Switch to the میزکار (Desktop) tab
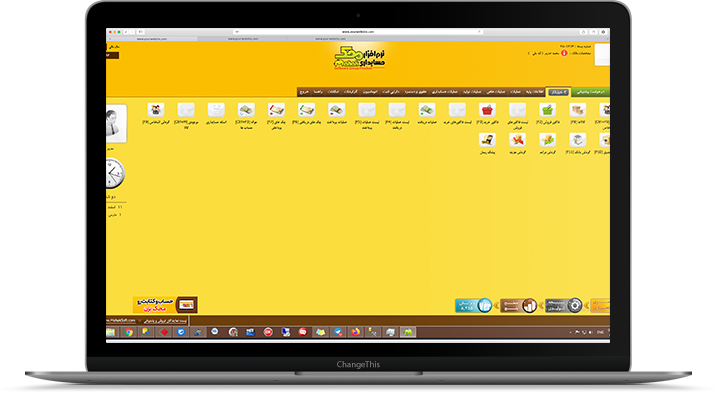Screen dimensions: 717x393 (558, 92)
